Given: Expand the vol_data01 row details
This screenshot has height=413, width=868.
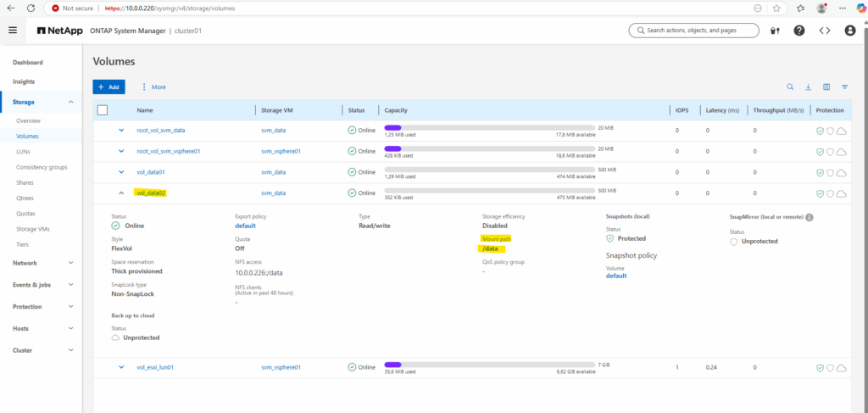Looking at the screenshot, I should [x=121, y=172].
